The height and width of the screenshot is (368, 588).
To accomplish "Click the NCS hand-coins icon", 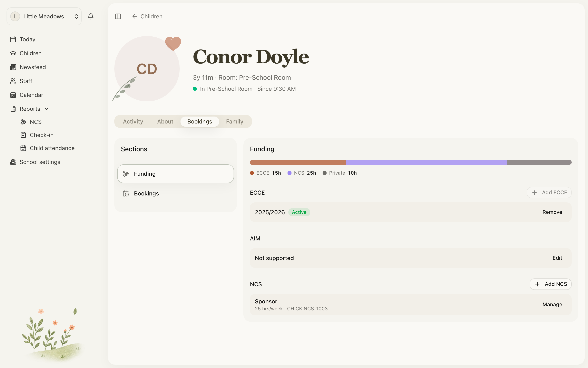I will click(x=23, y=122).
